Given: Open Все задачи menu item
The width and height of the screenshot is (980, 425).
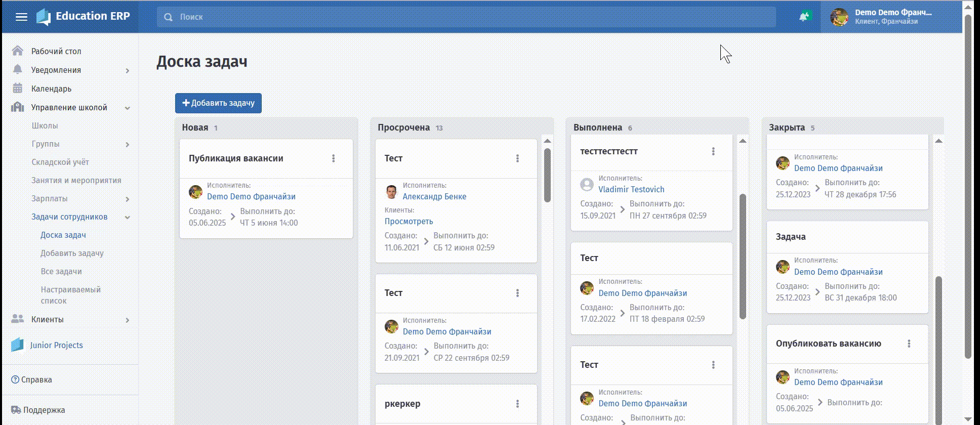Looking at the screenshot, I should click(61, 271).
